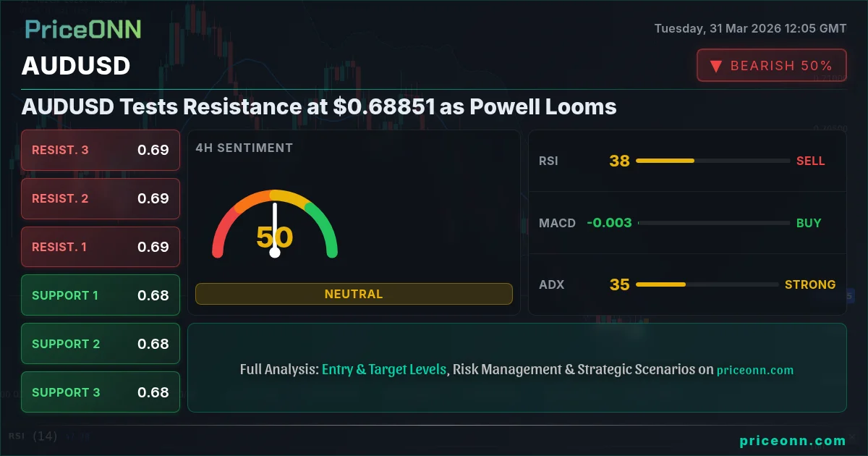Select the Support 1 level card
Image resolution: width=868 pixels, height=456 pixels.
click(x=101, y=295)
